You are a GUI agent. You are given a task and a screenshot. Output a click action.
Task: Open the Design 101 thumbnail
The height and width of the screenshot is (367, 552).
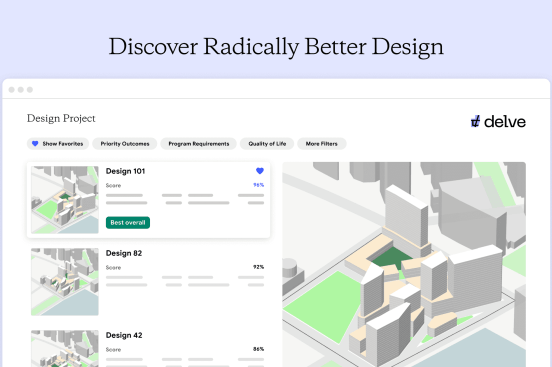[65, 200]
